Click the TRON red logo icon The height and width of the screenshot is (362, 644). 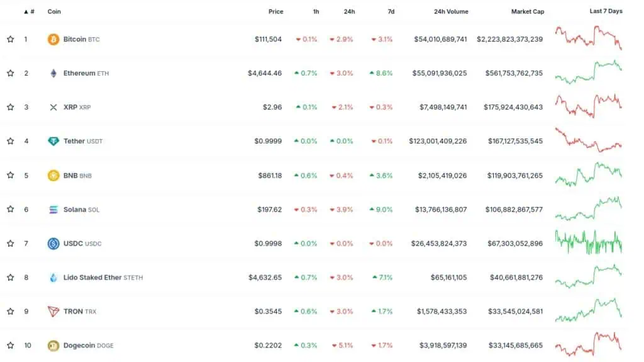coord(53,312)
